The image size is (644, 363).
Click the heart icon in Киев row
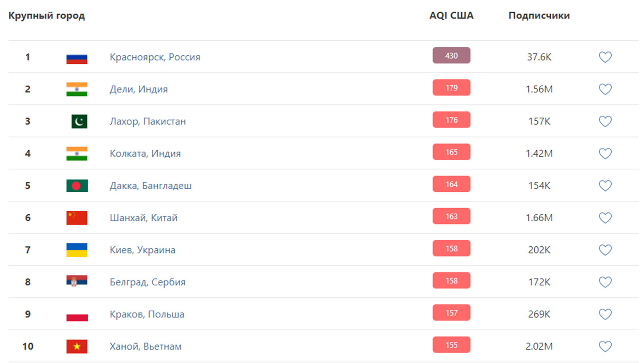tap(605, 250)
